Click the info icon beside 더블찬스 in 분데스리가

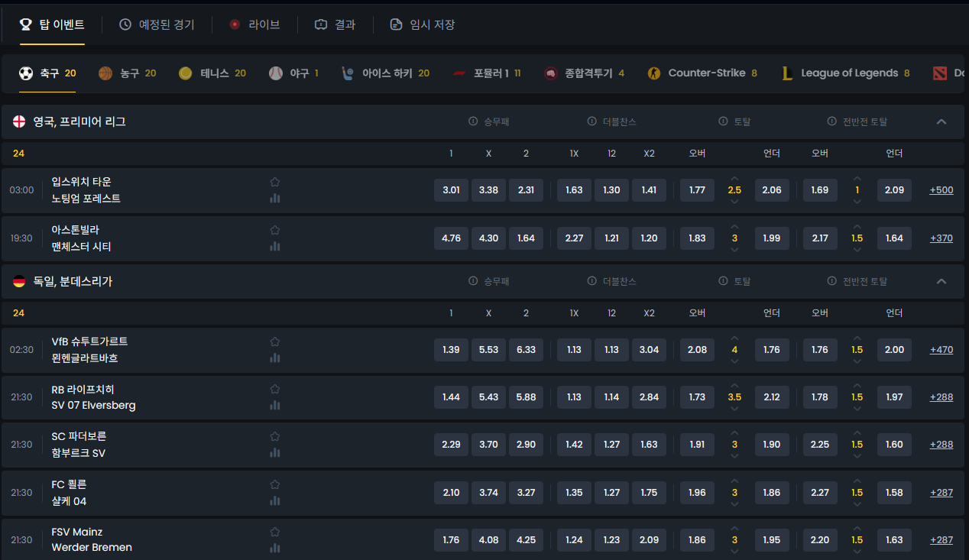click(x=591, y=281)
